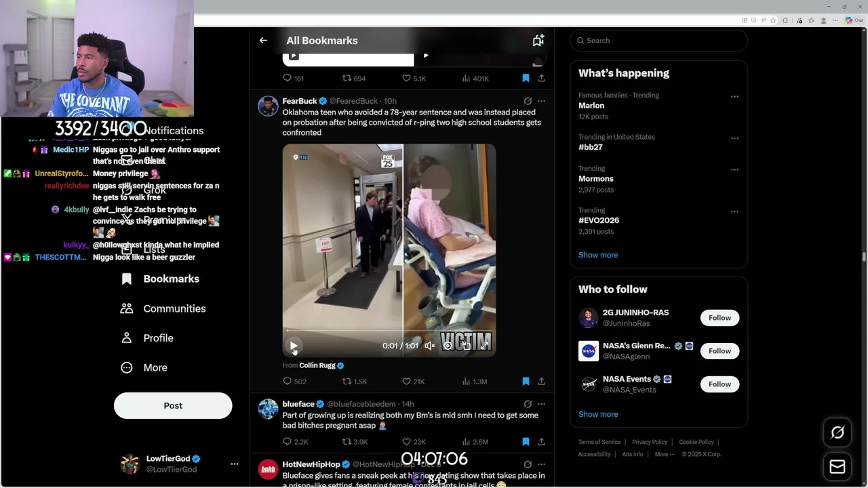Open Communities in sidebar
The width and height of the screenshot is (868, 488).
(x=163, y=308)
